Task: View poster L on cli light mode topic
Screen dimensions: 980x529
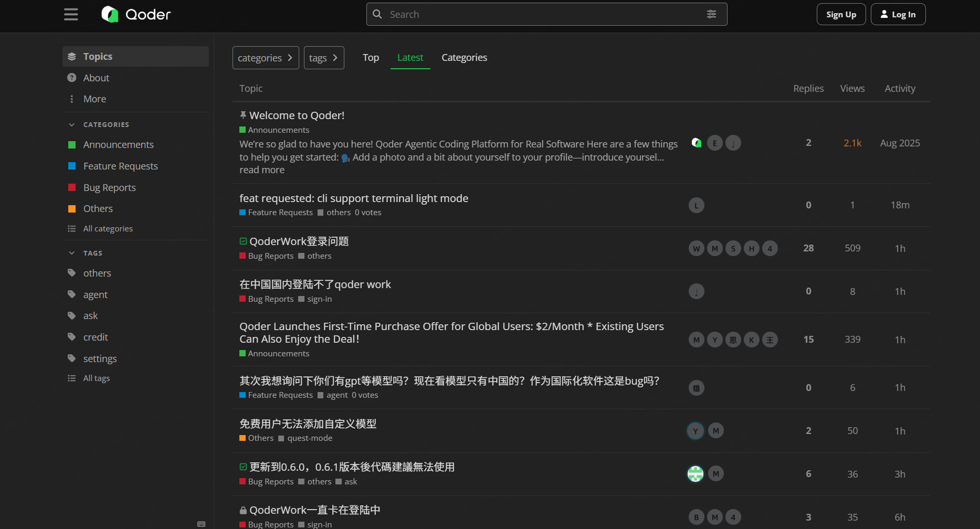Action: point(697,205)
